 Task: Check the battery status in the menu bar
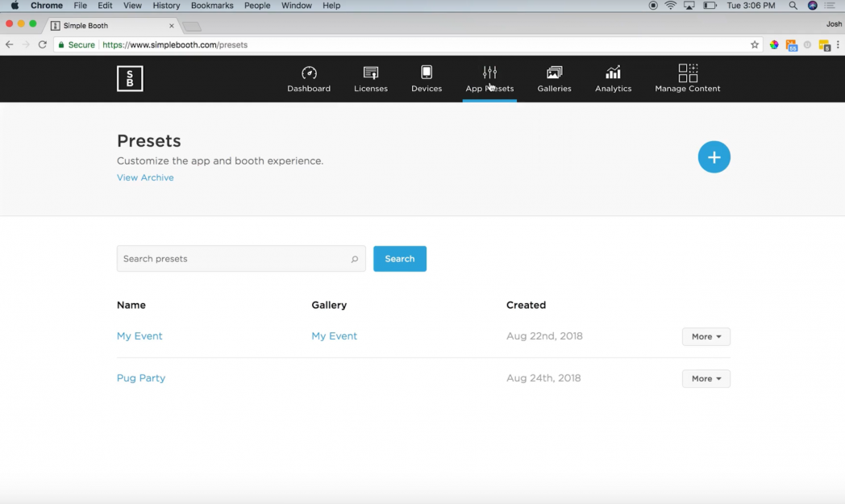pos(710,6)
